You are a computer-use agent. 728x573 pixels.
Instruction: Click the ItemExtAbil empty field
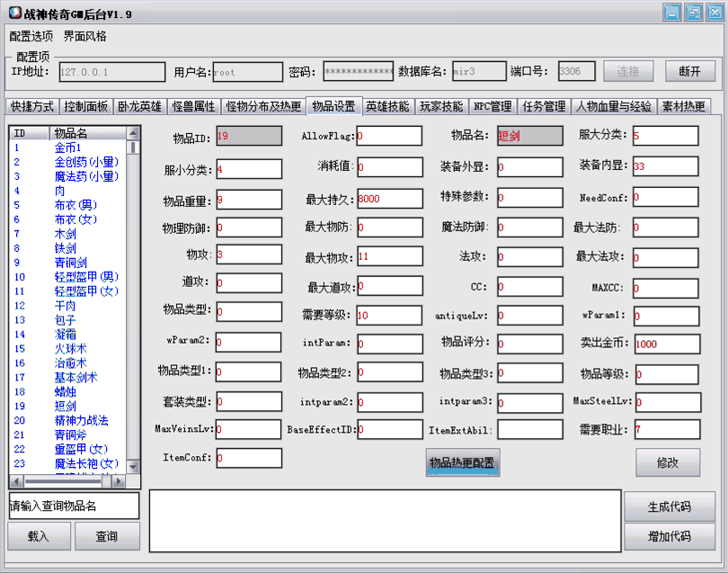(529, 429)
